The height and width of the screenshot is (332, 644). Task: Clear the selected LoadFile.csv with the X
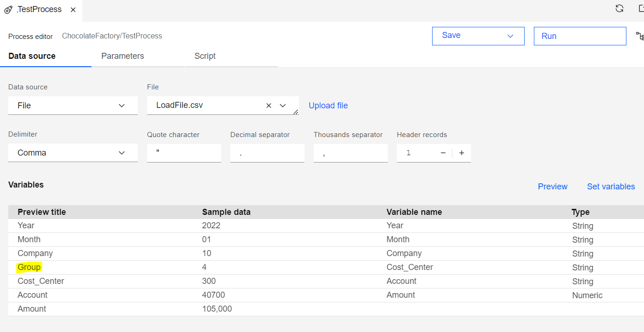pyautogui.click(x=268, y=106)
